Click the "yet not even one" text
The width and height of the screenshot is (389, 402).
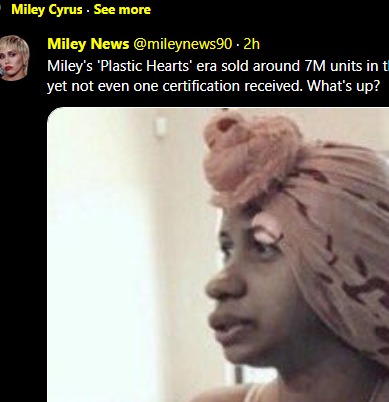[102, 86]
